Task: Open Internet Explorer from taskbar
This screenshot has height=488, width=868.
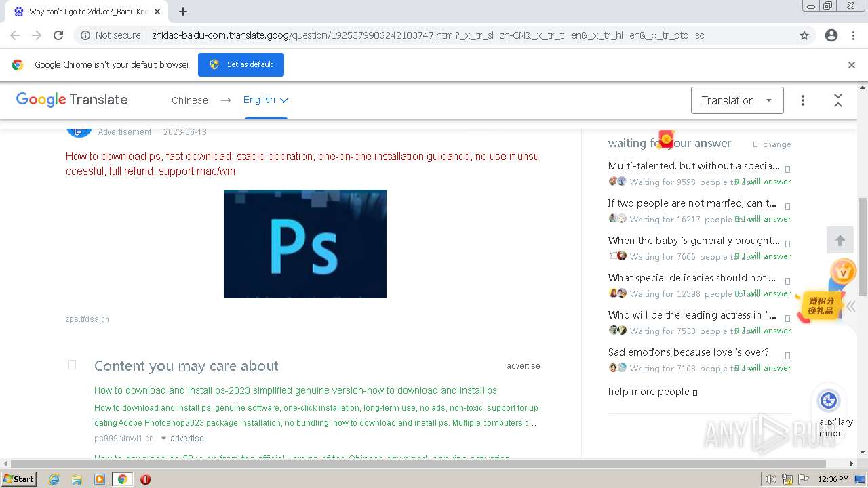Action: (54, 479)
